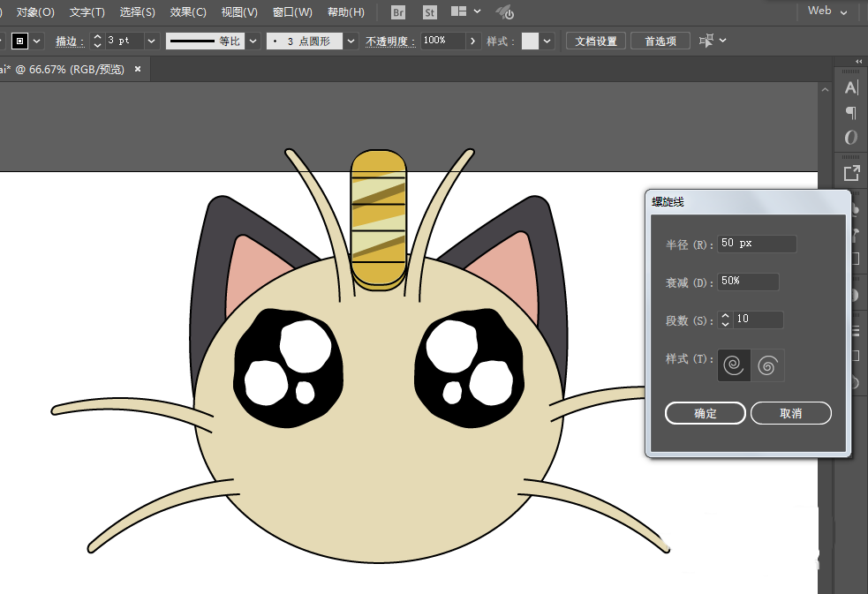Open the 窗口(W) menu

(x=292, y=12)
